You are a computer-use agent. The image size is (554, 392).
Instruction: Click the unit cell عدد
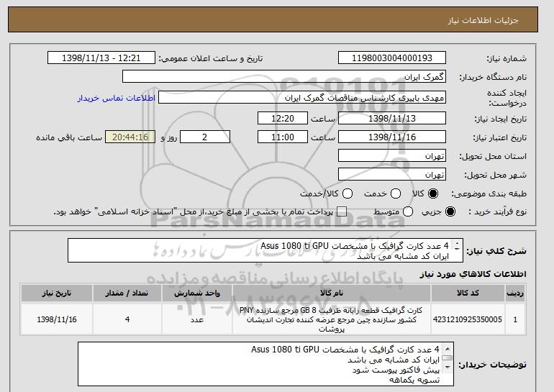coord(197,319)
